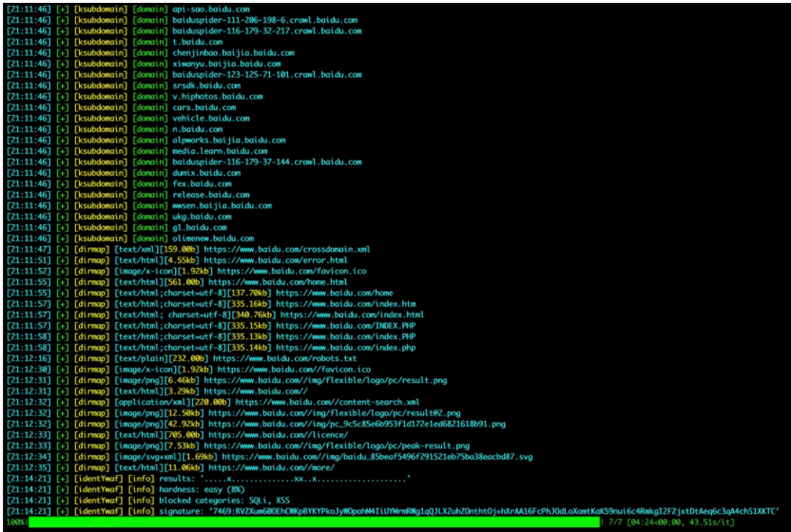Open the www.baidu.com/home URL
Image resolution: width=791 pixels, height=532 pixels.
[x=335, y=293]
